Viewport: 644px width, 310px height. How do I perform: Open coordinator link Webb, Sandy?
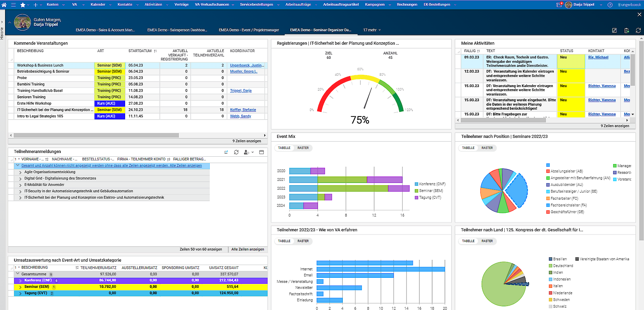(240, 116)
